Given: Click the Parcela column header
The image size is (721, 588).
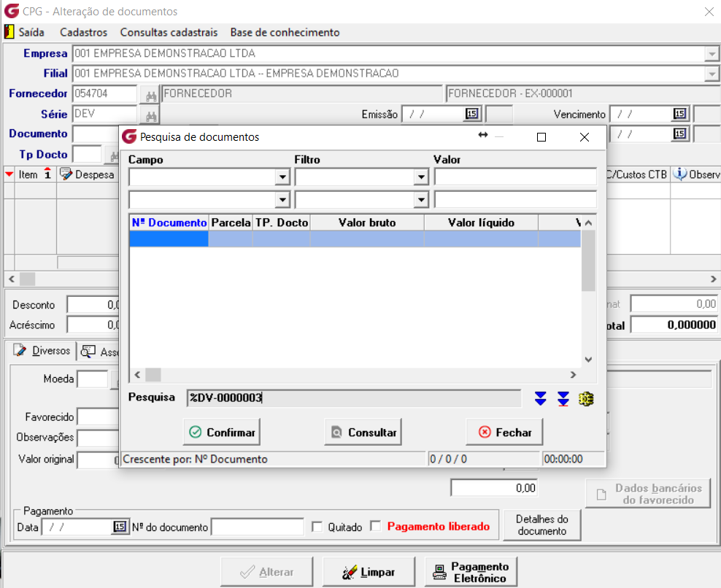Looking at the screenshot, I should click(231, 223).
